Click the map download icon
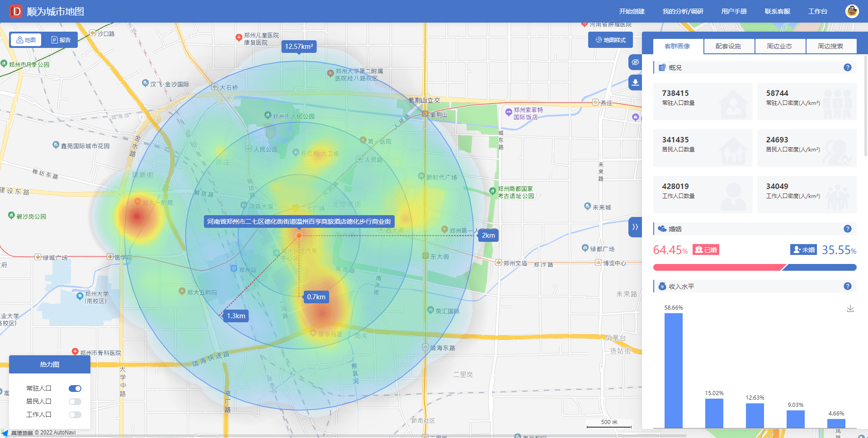The height and width of the screenshot is (438, 868). 635,82
